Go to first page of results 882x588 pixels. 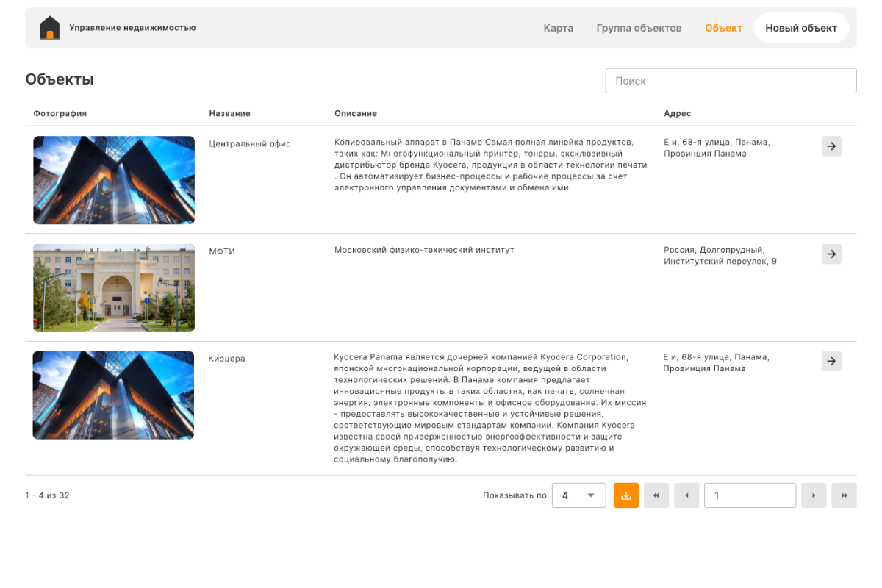coord(656,495)
